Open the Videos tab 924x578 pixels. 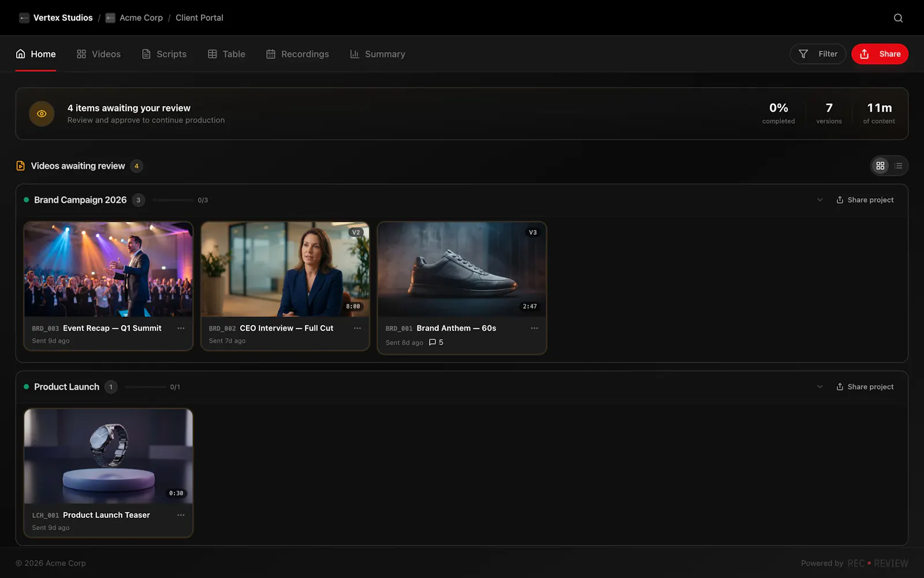coord(99,54)
